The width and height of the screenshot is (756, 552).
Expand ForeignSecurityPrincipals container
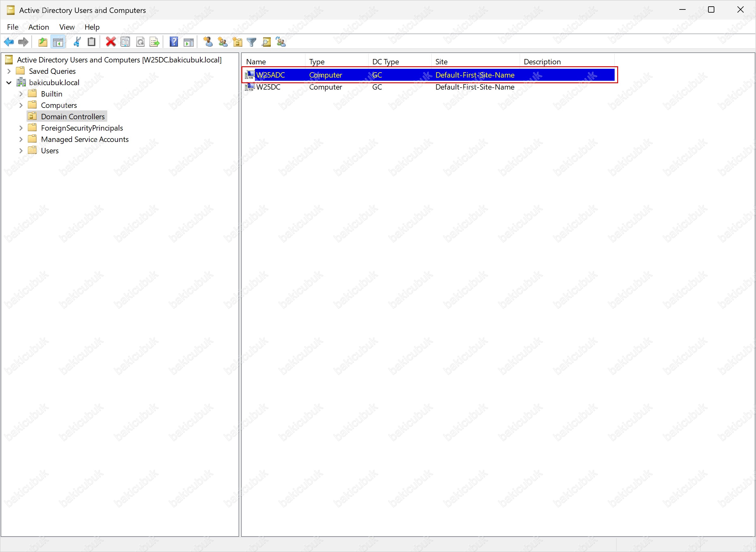pyautogui.click(x=21, y=128)
